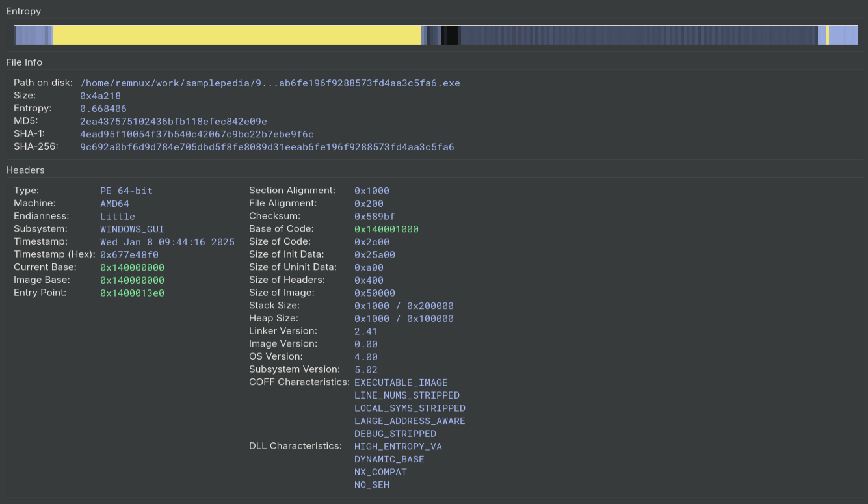
Task: Click the Checksum value 0x589bf
Action: pos(375,217)
